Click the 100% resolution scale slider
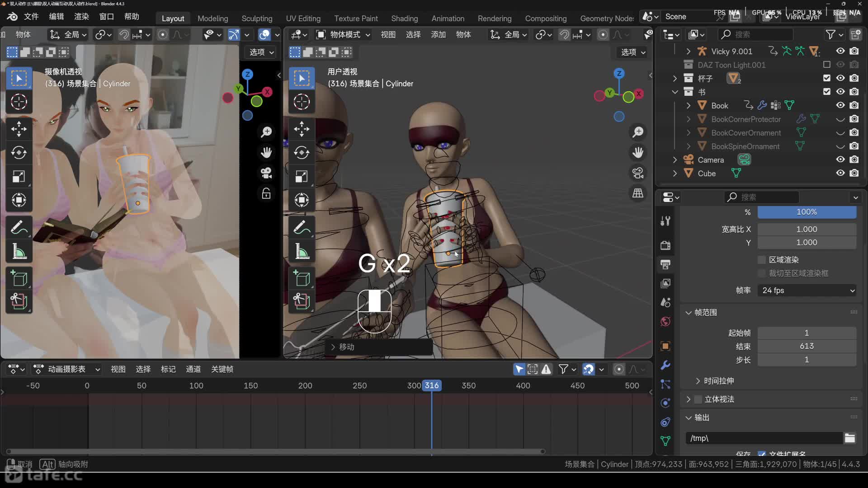The image size is (868, 488). [x=807, y=212]
